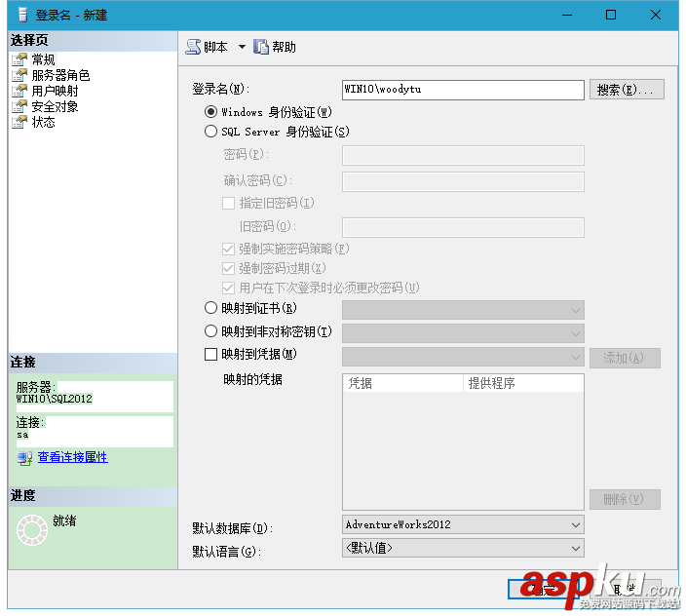
Task: Select 映射到证书 radio button
Action: coord(210,308)
